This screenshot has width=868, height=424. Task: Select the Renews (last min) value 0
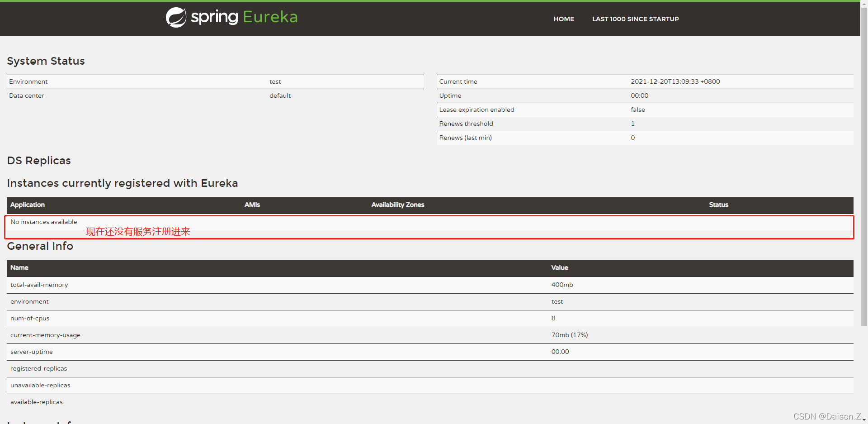[633, 138]
